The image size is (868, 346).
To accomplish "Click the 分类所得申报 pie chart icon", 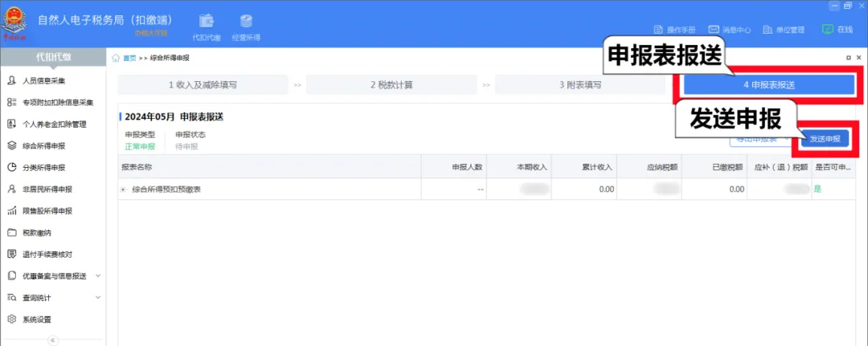I will coord(11,168).
